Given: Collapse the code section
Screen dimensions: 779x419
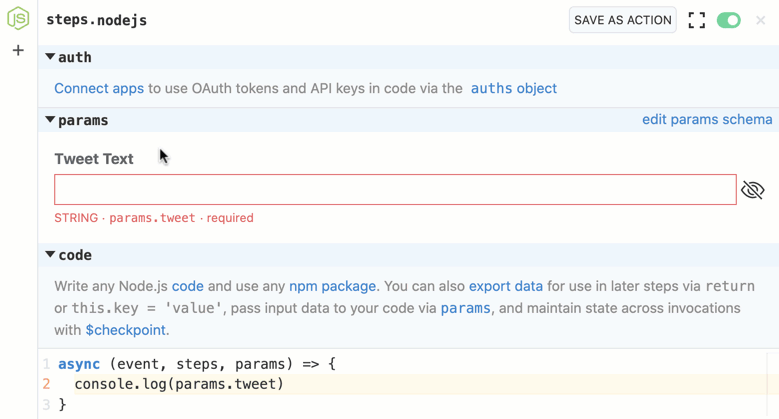Looking at the screenshot, I should point(50,255).
